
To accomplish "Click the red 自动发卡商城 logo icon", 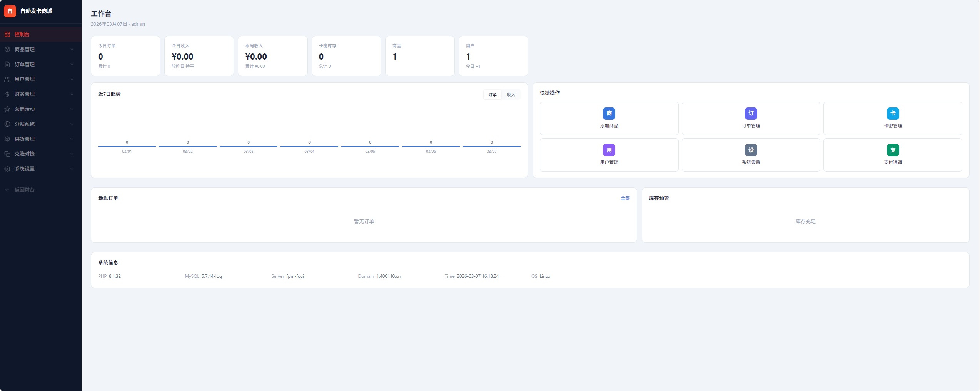I will click(10, 11).
